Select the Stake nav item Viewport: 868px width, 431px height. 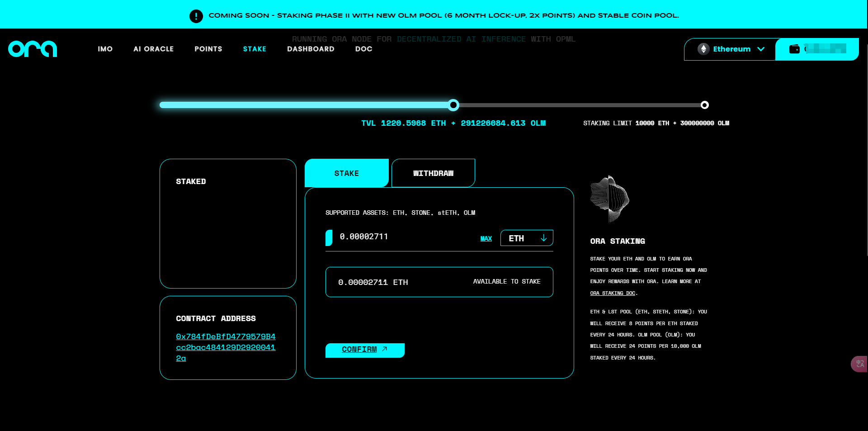pyautogui.click(x=255, y=49)
